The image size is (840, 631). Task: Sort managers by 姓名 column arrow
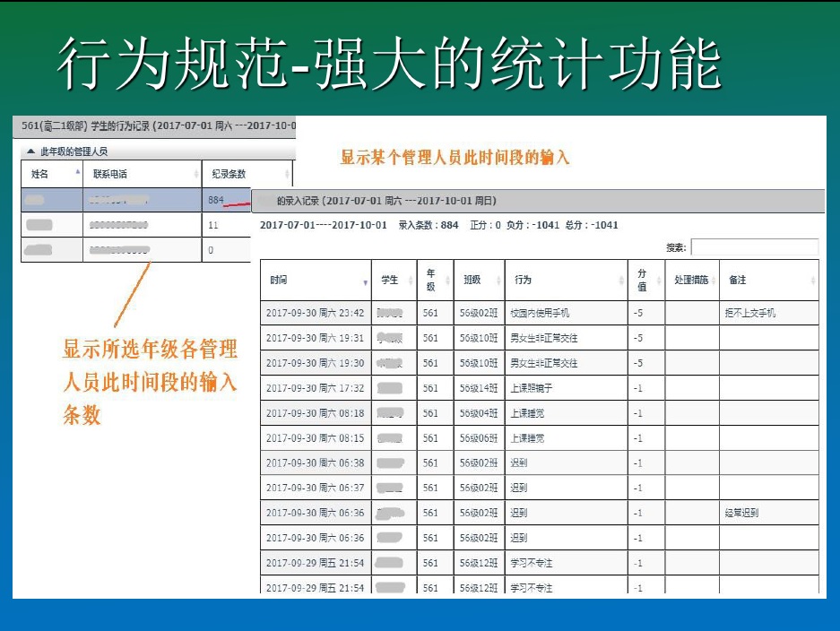click(77, 173)
